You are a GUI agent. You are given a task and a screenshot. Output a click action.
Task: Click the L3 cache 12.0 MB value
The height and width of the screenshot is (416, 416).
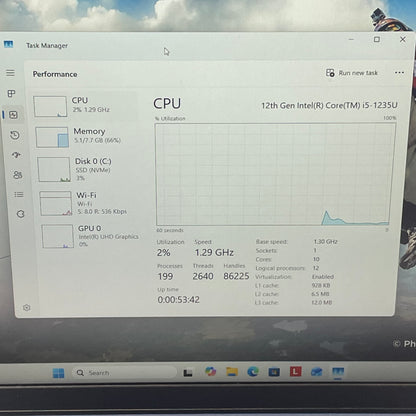pos(321,302)
